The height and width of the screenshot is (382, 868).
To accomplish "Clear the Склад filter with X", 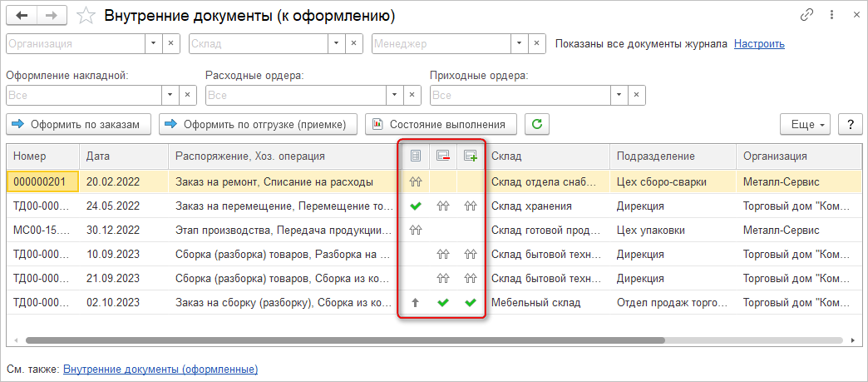I will click(353, 44).
